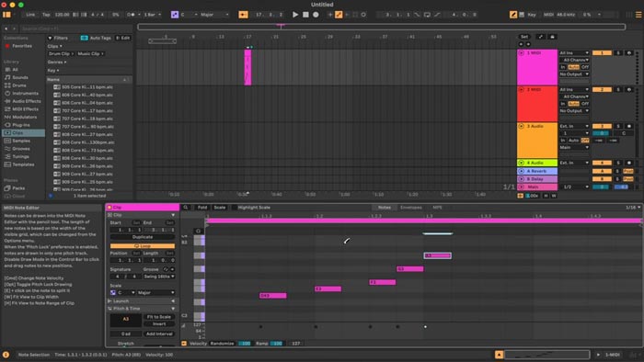Click the Fold button in note editor
The image size is (644, 362).
pyautogui.click(x=202, y=208)
